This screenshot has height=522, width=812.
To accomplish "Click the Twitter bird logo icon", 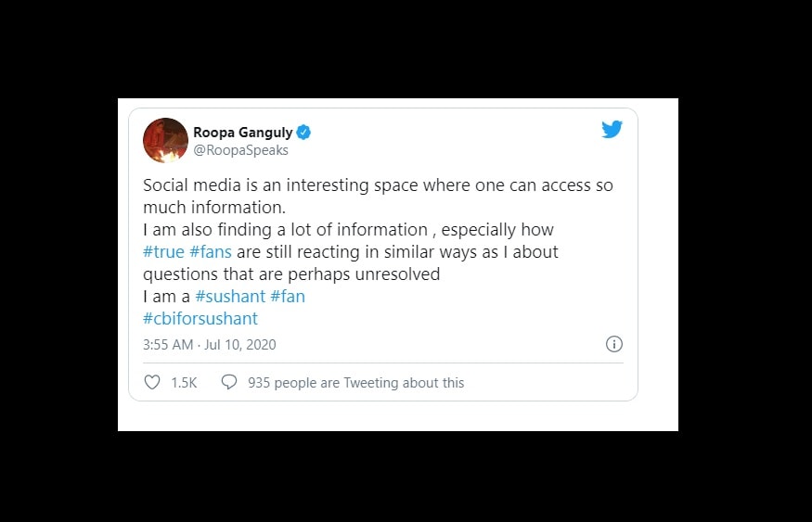I will [x=612, y=129].
